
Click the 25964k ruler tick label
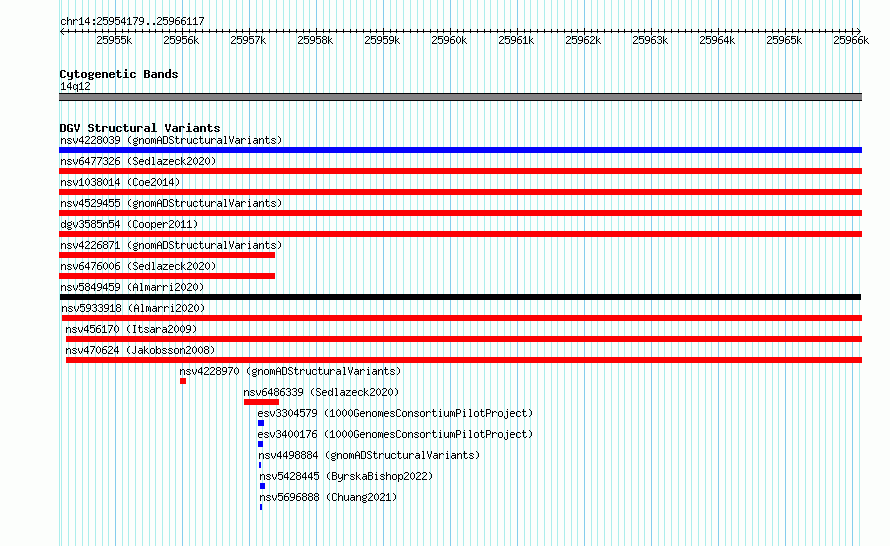click(x=717, y=40)
